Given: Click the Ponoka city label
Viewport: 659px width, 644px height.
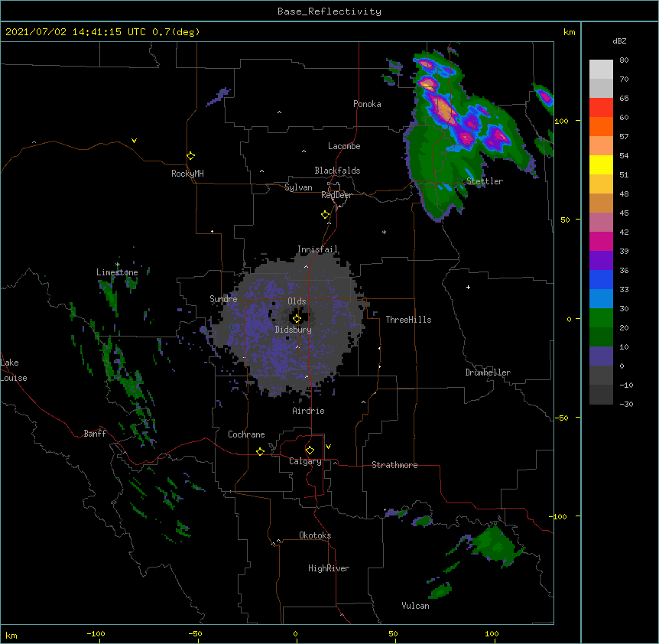Looking at the screenshot, I should point(367,104).
